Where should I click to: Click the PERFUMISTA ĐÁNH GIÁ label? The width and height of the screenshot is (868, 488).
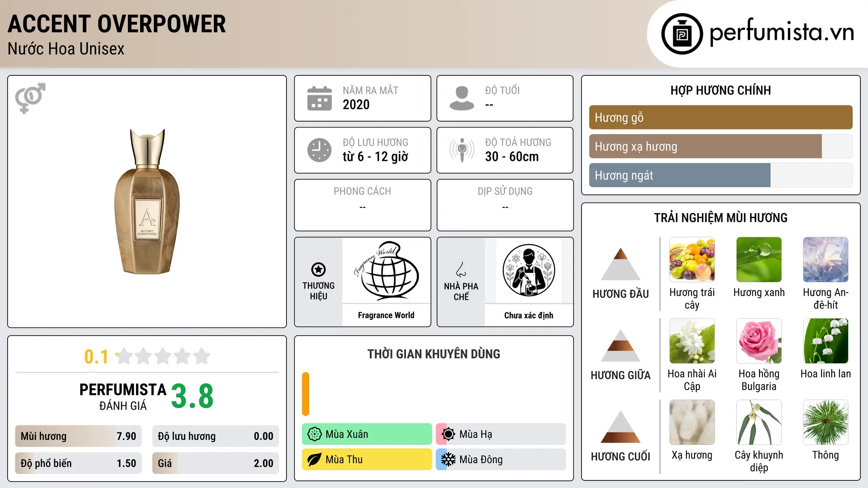tap(123, 397)
